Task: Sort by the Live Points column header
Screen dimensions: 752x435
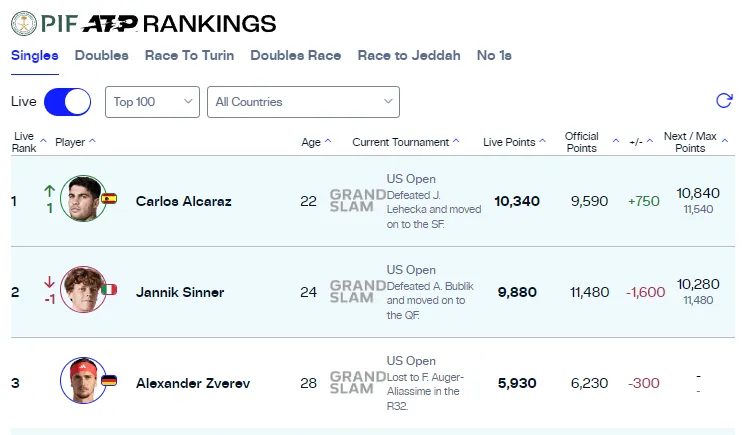Action: point(514,142)
